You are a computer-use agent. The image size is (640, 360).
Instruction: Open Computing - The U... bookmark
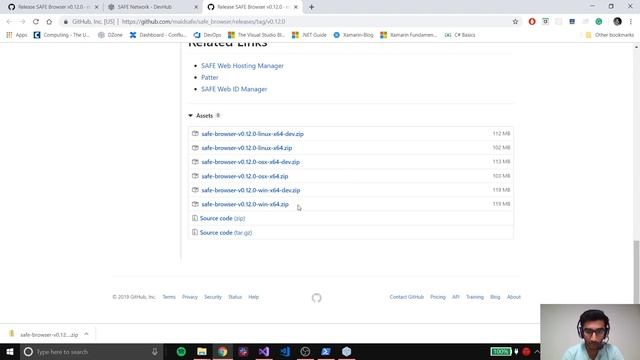(x=62, y=35)
